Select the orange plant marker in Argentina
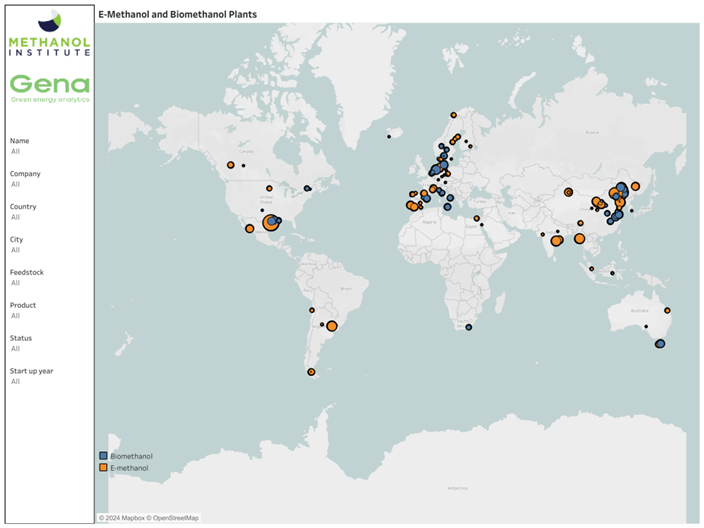Viewport: 704px width, 528px height. [332, 325]
